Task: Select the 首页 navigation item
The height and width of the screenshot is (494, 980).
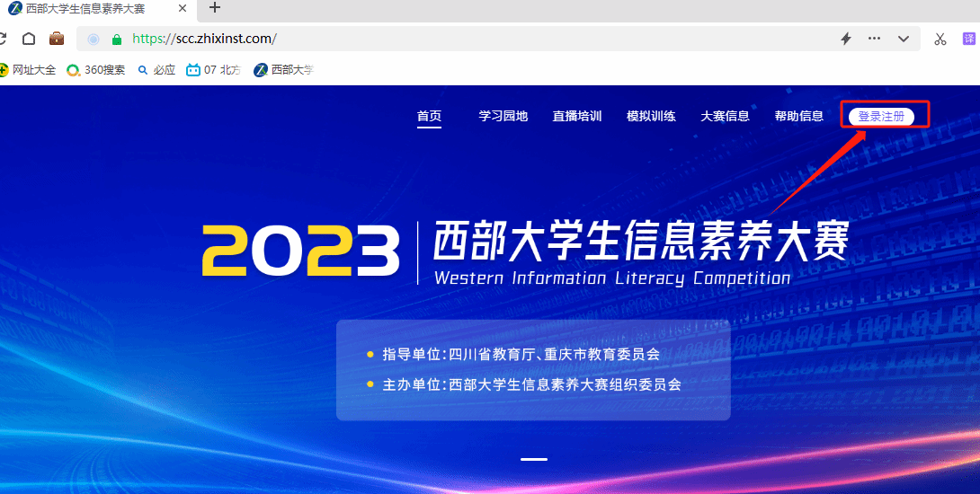Action: click(x=430, y=116)
